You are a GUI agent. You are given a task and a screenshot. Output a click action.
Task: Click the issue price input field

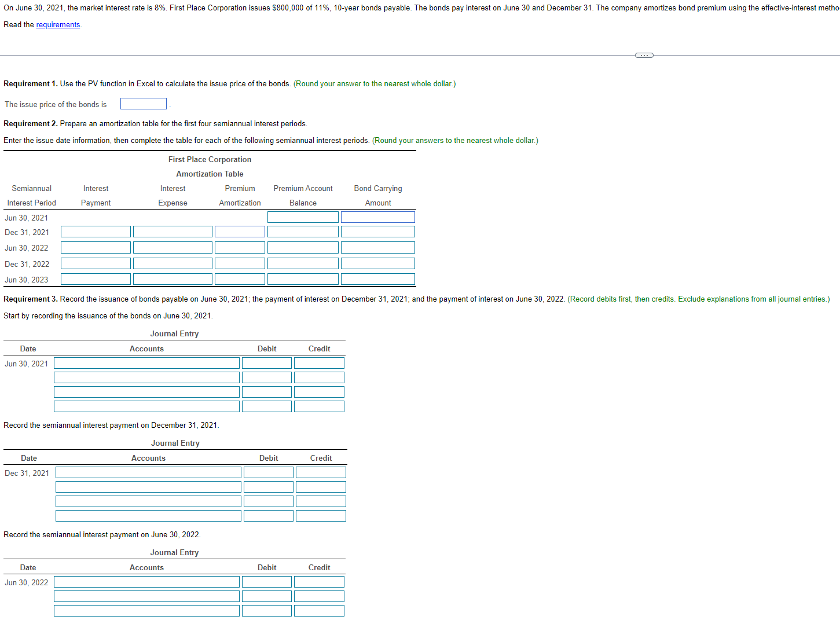point(143,103)
